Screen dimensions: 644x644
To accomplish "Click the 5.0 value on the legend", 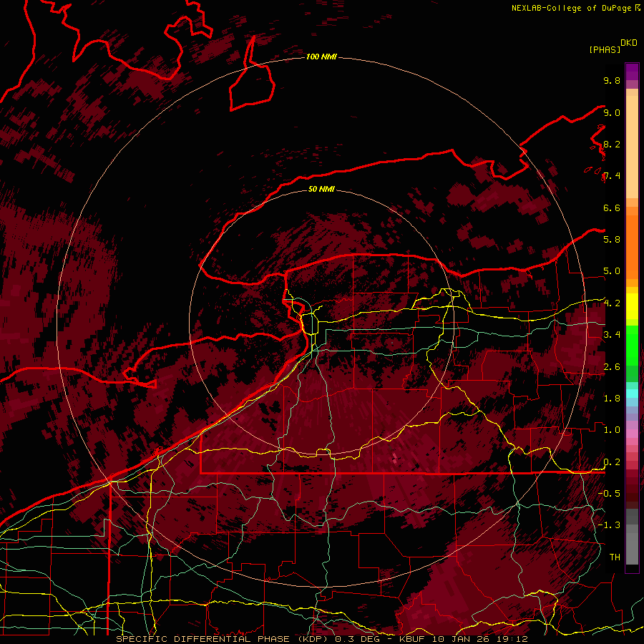I will [x=612, y=271].
